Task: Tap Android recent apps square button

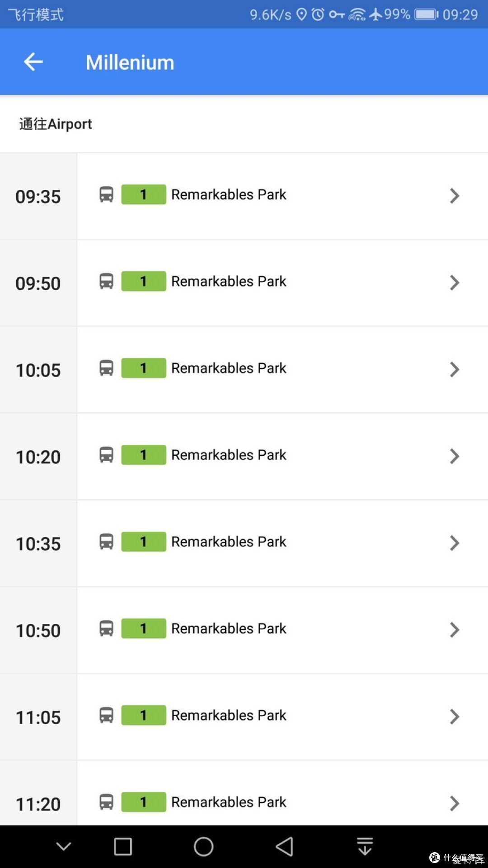Action: 123,846
